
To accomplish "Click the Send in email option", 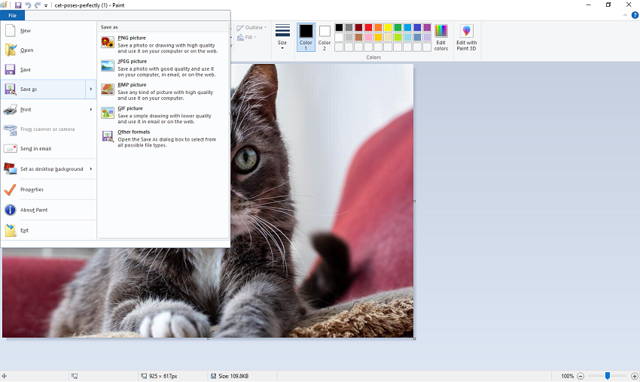I will (x=48, y=149).
